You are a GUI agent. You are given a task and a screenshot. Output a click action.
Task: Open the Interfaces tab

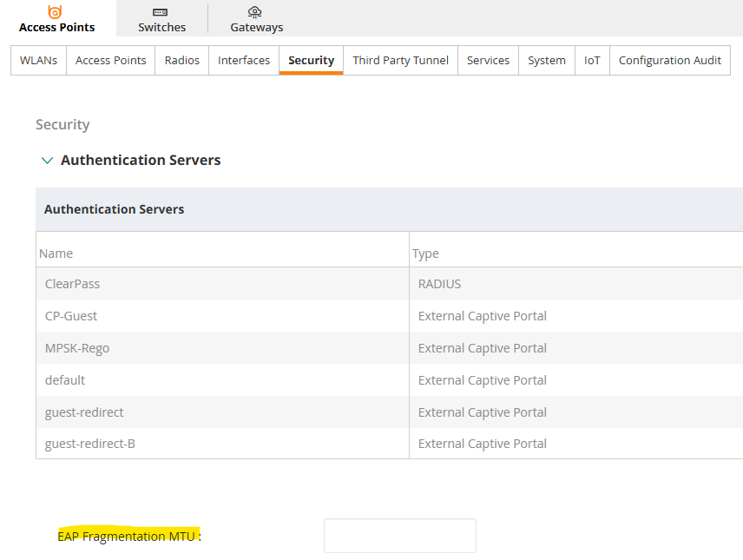(244, 61)
